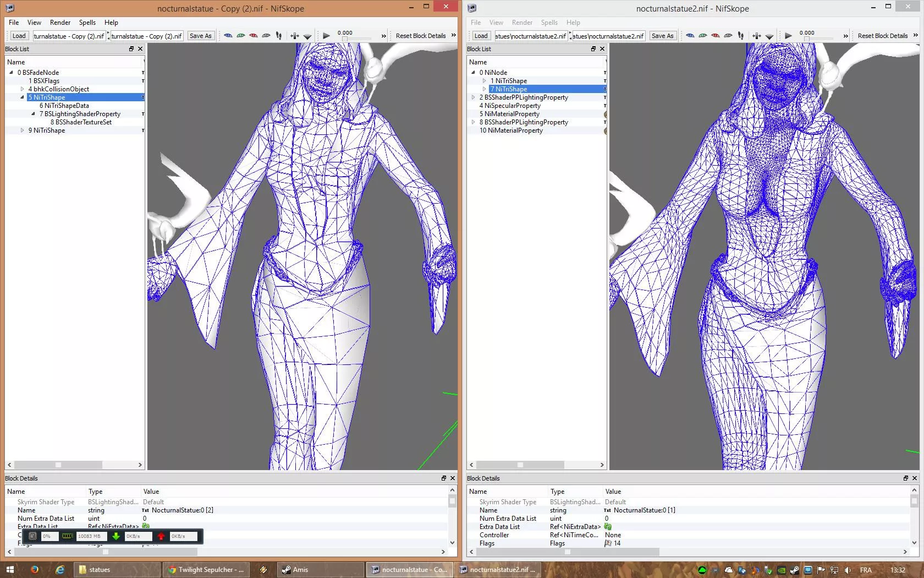Open Internet Explorer from taskbar

click(x=60, y=570)
